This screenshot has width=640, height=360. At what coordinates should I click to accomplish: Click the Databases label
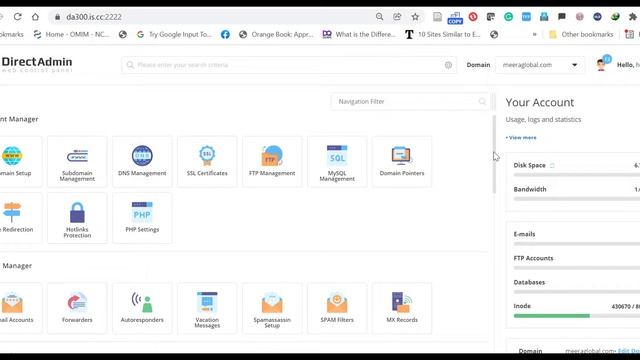click(529, 282)
